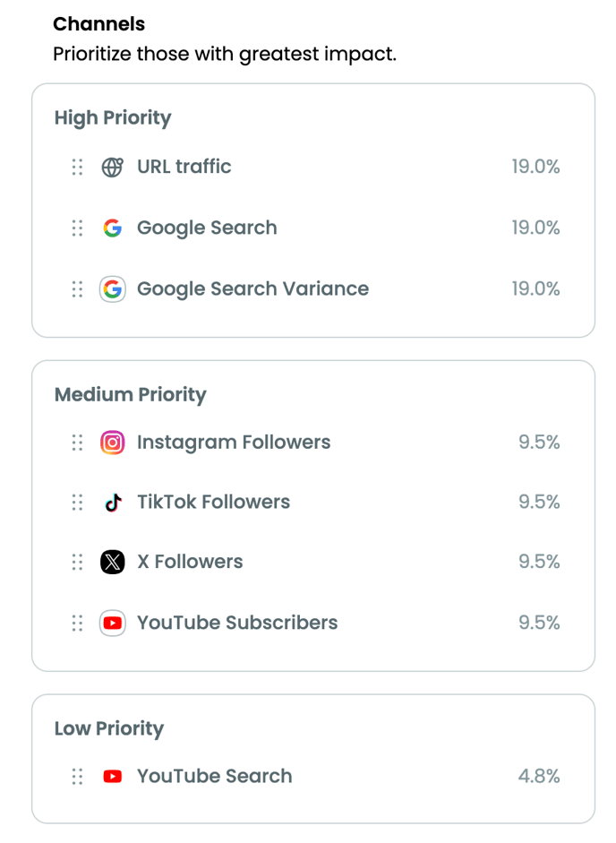Grab the drag handle for URL traffic
Screen dimensions: 616x843
coord(77,168)
